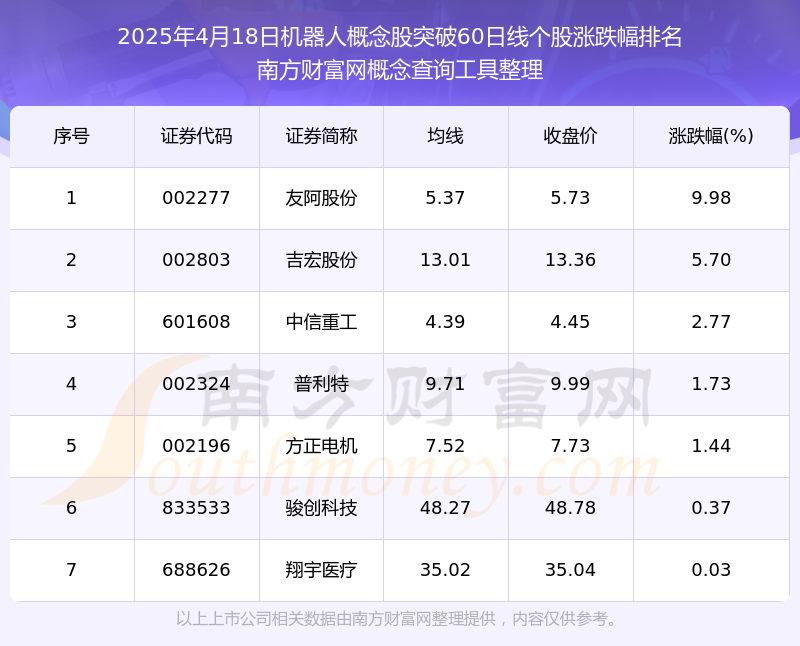Viewport: 800px width, 646px height.
Task: Click the 收盘价 column header
Action: [x=570, y=136]
